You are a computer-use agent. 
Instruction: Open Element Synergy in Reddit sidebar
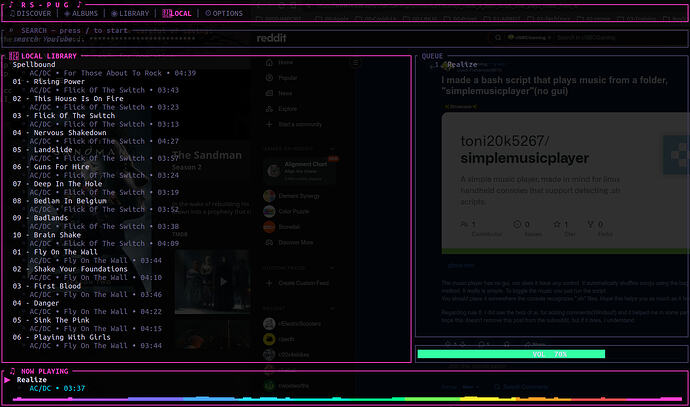291,196
